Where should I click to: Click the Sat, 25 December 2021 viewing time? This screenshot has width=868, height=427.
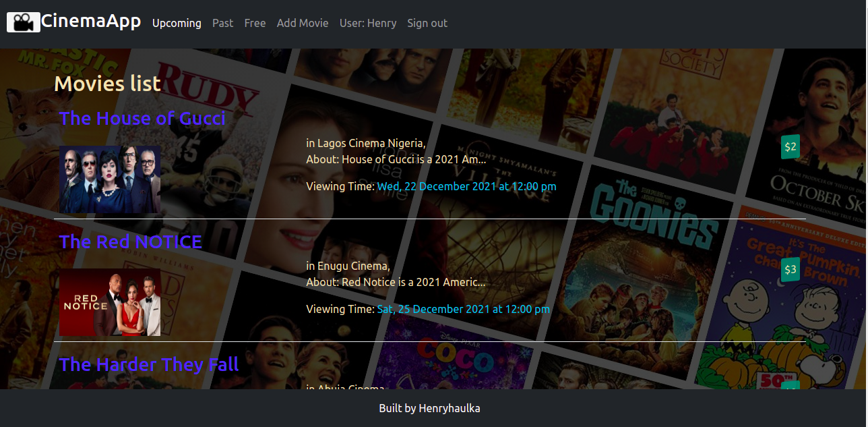(x=463, y=309)
